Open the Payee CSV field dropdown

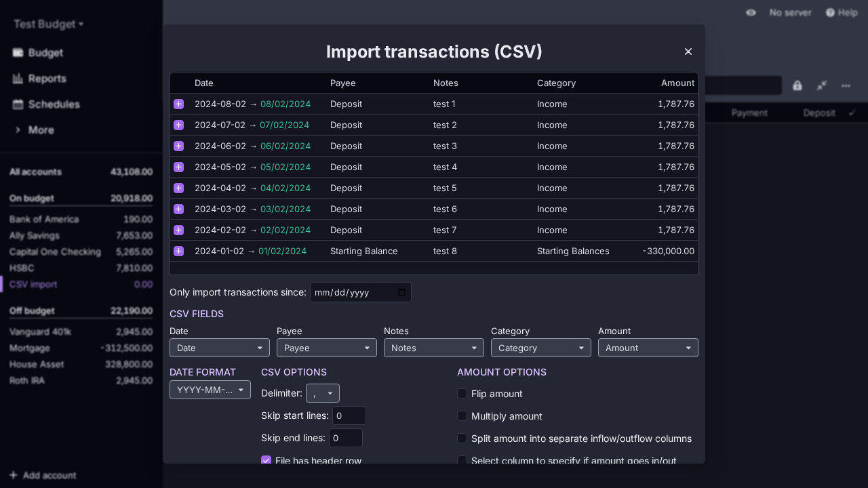pyautogui.click(x=326, y=348)
